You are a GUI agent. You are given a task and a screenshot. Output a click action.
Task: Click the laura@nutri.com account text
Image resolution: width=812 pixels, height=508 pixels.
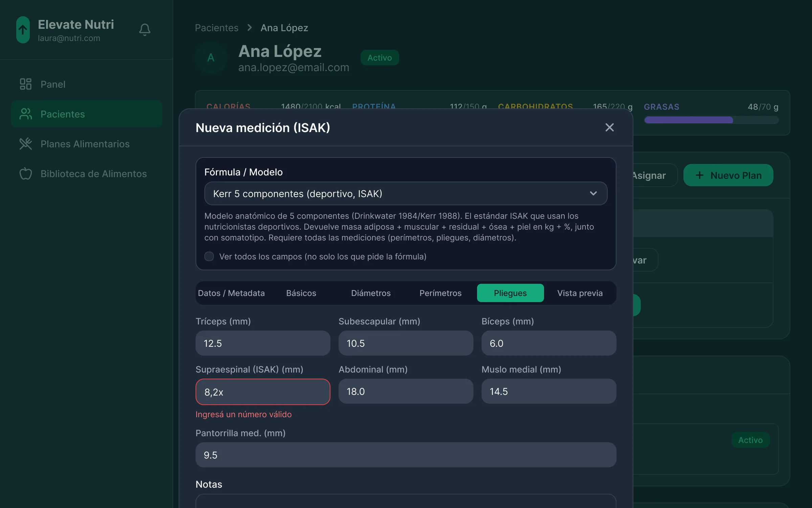coord(69,38)
